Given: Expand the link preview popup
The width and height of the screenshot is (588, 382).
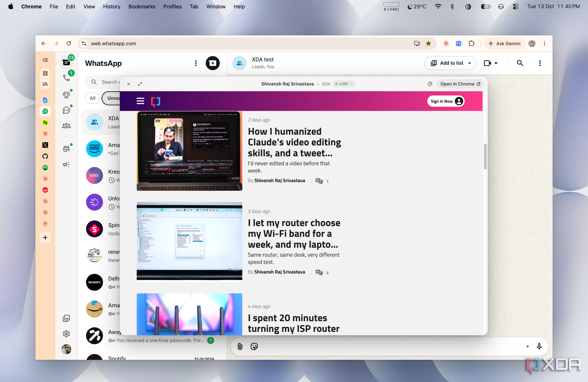Looking at the screenshot, I should click(x=140, y=84).
